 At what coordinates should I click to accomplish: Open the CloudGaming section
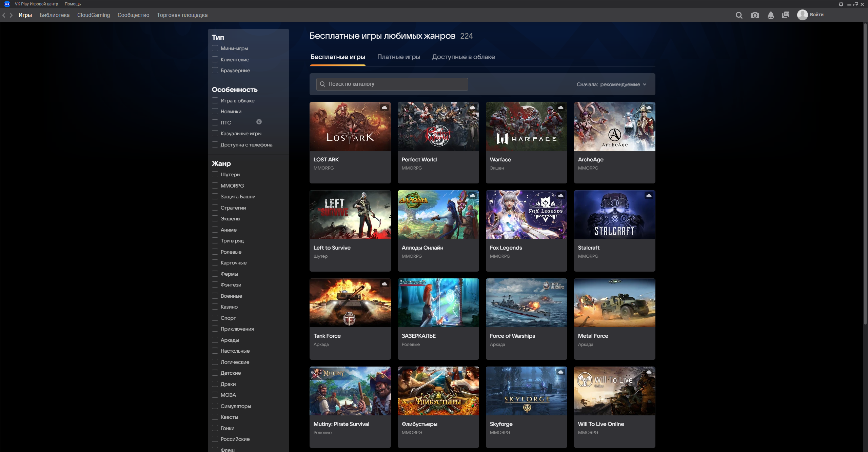(94, 15)
